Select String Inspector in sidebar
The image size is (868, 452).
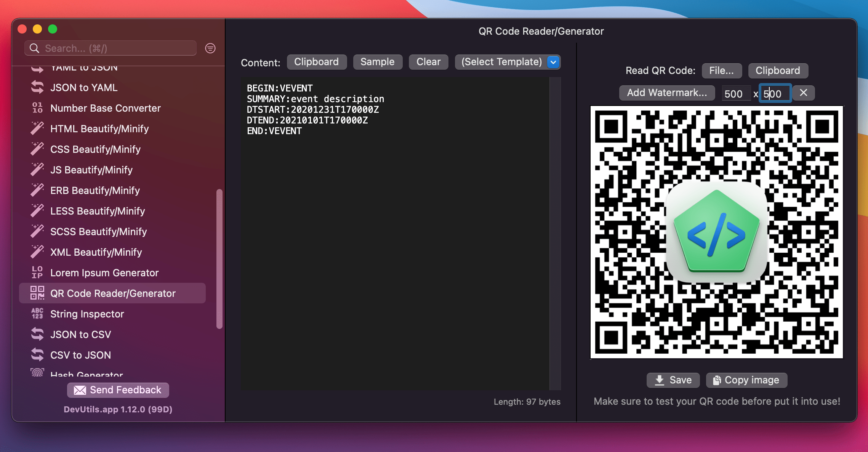point(112,314)
